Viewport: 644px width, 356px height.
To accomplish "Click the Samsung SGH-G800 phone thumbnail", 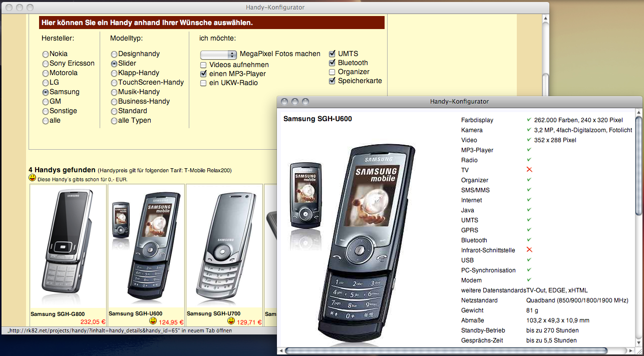I will coord(68,244).
